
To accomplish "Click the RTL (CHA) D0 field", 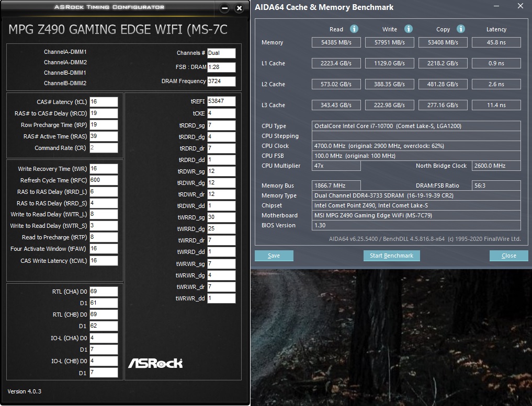I will pyautogui.click(x=104, y=292).
